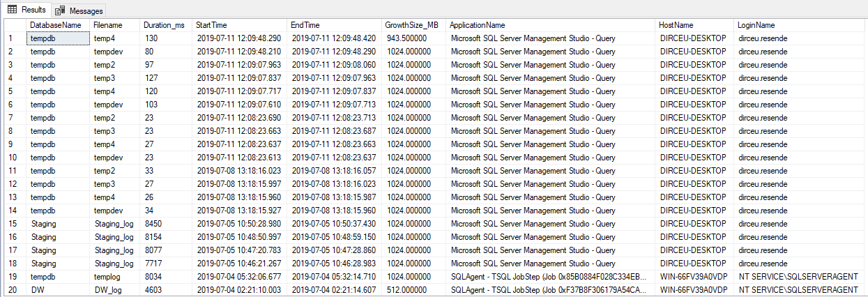
Task: Select all via grid corner cell
Action: 13,25
